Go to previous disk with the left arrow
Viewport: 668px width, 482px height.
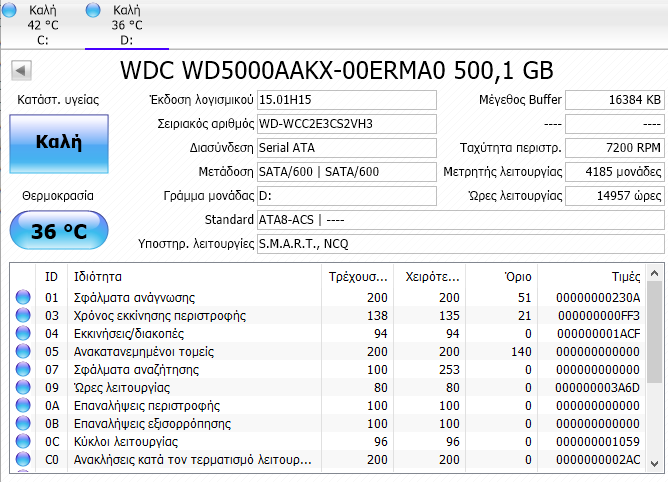[21, 70]
